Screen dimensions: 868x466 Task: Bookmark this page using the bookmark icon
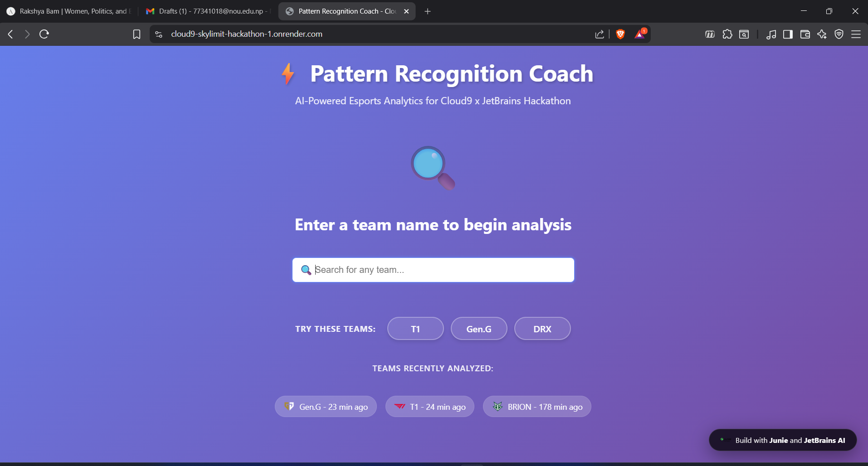click(x=137, y=34)
